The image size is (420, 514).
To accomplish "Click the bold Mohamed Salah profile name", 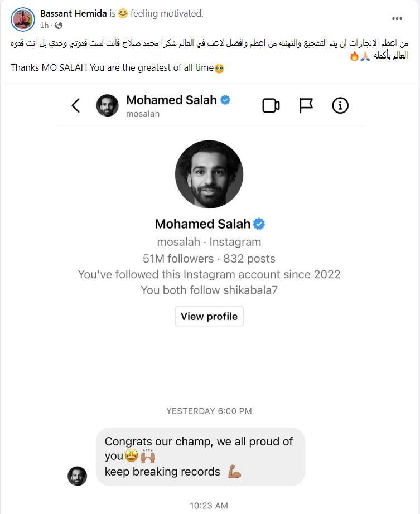I will 202,224.
